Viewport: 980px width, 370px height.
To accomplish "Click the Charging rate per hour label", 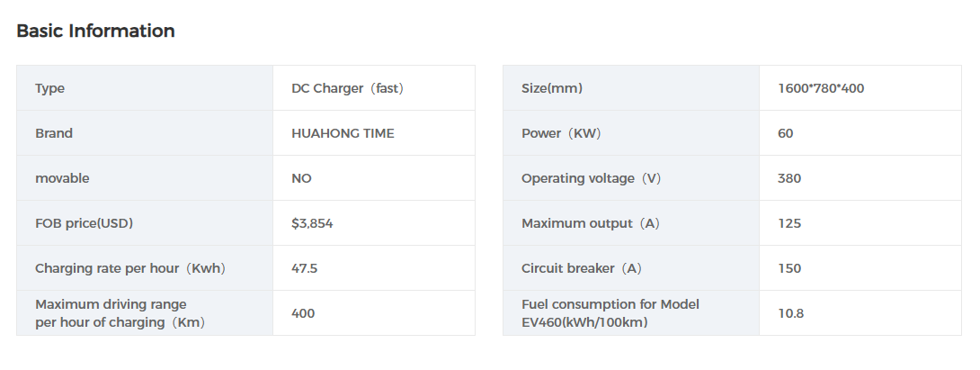I will tap(129, 268).
